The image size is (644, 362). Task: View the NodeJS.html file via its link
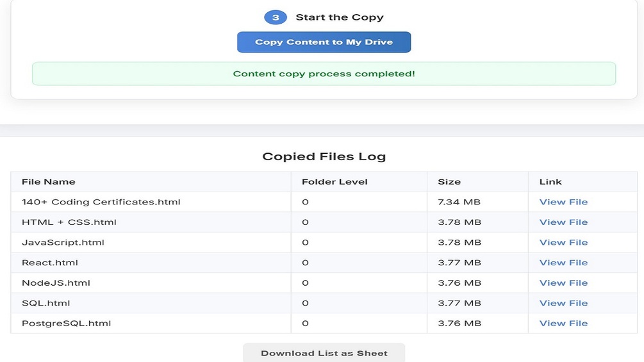coord(563,283)
